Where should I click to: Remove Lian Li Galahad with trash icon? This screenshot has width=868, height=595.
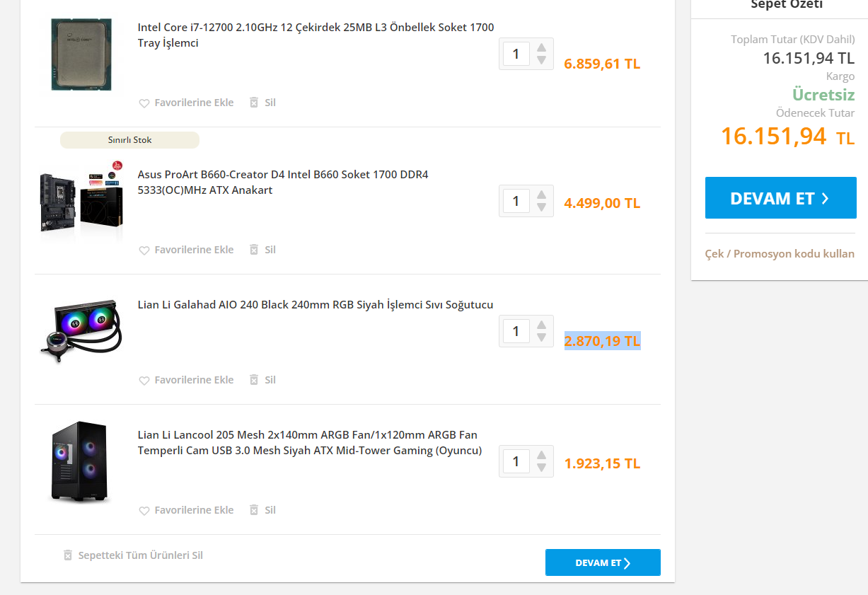point(254,380)
